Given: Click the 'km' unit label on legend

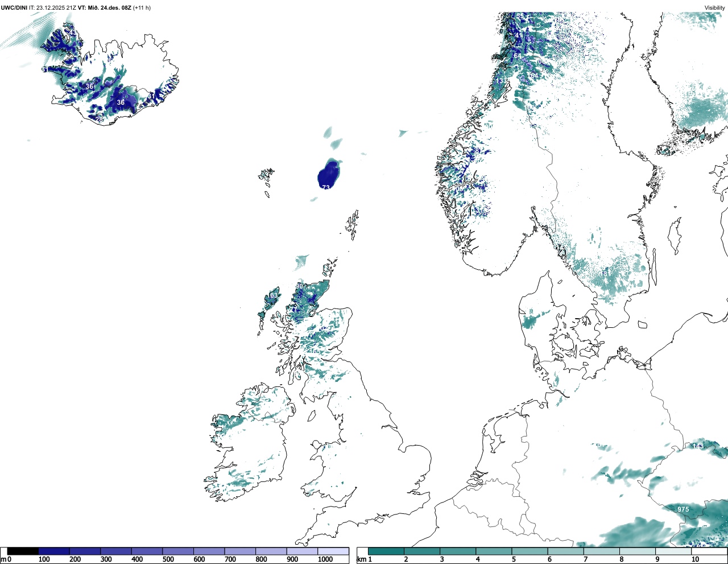Looking at the screenshot, I should pos(361,559).
